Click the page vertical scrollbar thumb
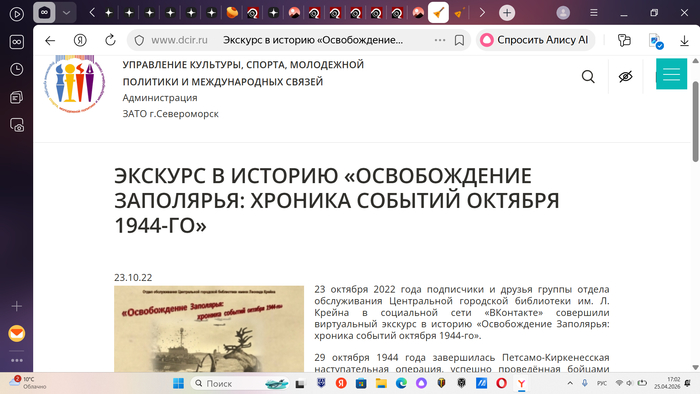Viewport: 700px width, 394px height. click(x=696, y=121)
